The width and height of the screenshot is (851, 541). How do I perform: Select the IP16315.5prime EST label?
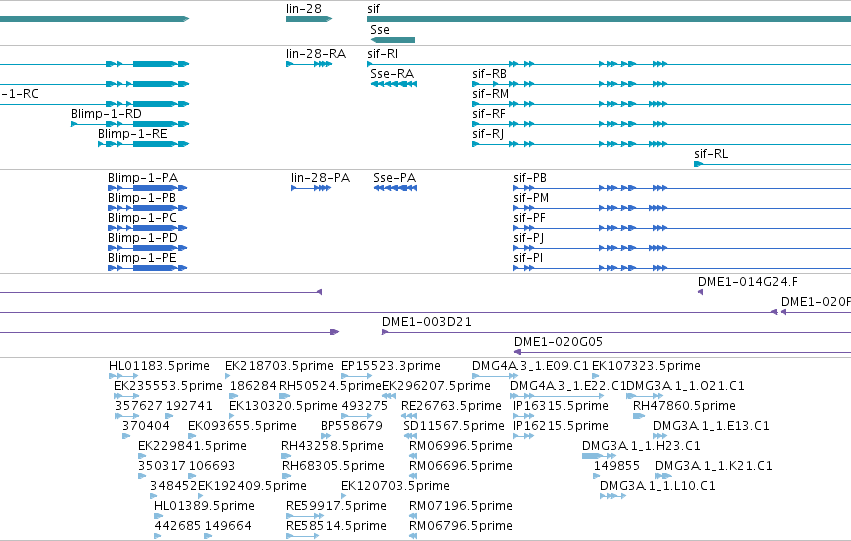click(561, 406)
